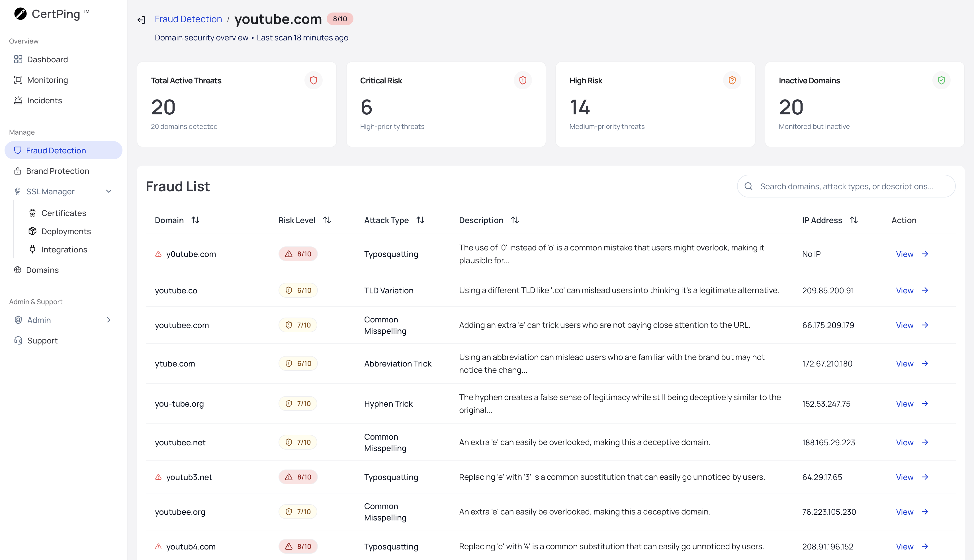Screen dimensions: 974x560
Task: Go to Incidents in sidebar
Action: (x=45, y=100)
